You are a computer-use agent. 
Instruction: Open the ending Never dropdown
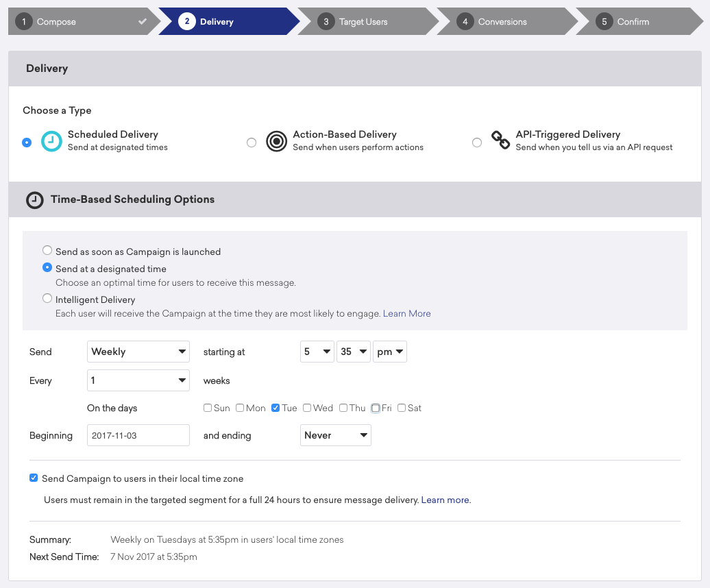pyautogui.click(x=336, y=435)
